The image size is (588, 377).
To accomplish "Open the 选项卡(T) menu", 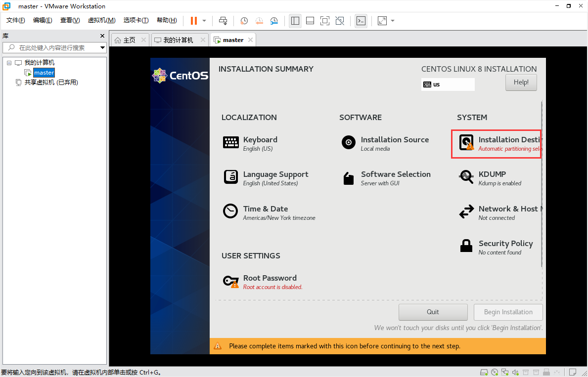I will pos(136,20).
